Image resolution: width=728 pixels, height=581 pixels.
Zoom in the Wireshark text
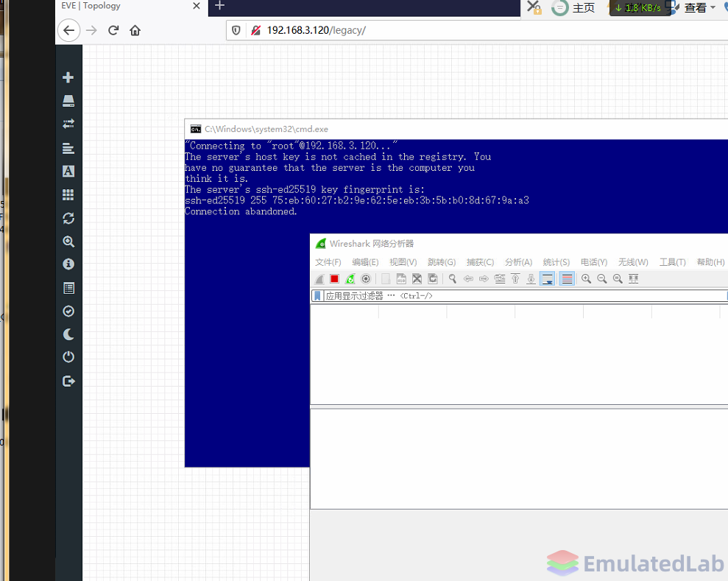pyautogui.click(x=587, y=278)
